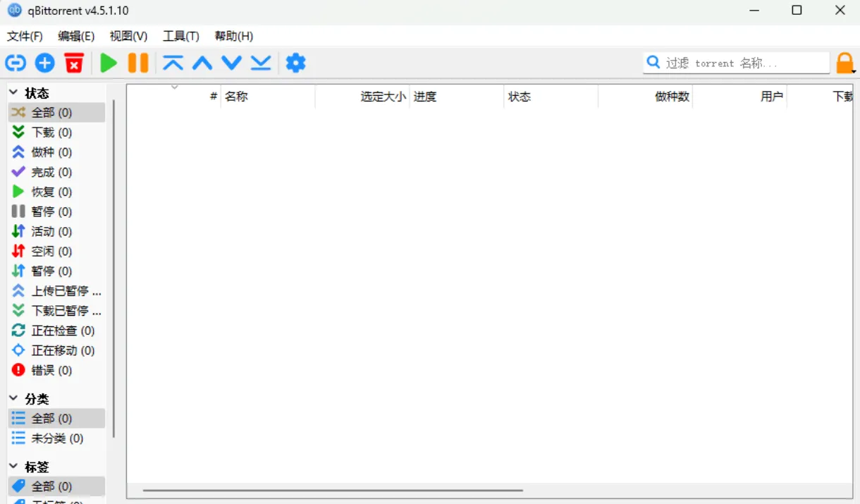Open options with the gear icon
Image resolution: width=860 pixels, height=504 pixels.
(295, 63)
